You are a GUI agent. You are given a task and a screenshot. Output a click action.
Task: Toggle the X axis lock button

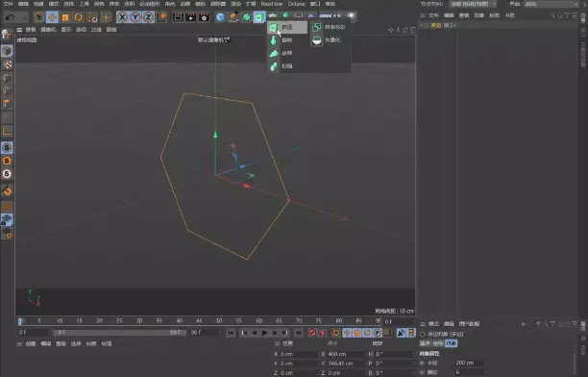pyautogui.click(x=122, y=17)
